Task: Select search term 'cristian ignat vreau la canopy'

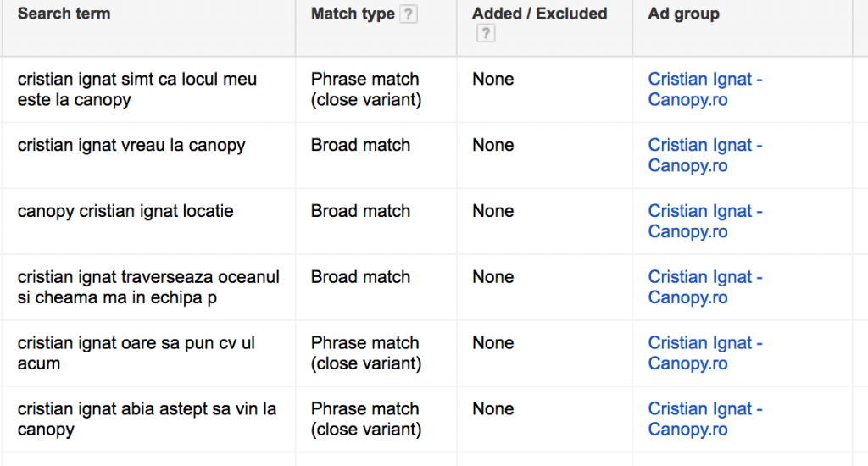Action: tap(131, 146)
